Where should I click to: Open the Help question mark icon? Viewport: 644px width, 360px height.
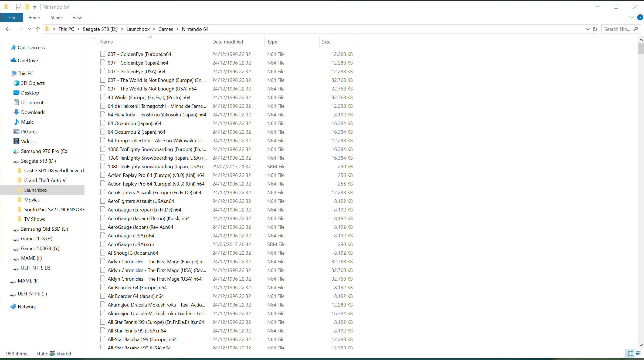pyautogui.click(x=640, y=17)
